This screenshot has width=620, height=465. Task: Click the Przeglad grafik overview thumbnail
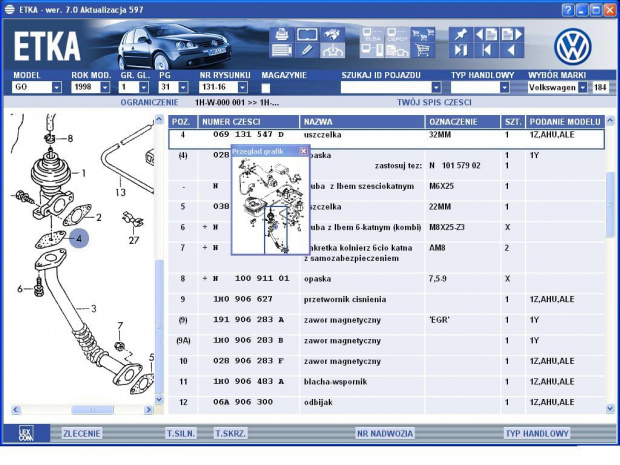pos(270,206)
